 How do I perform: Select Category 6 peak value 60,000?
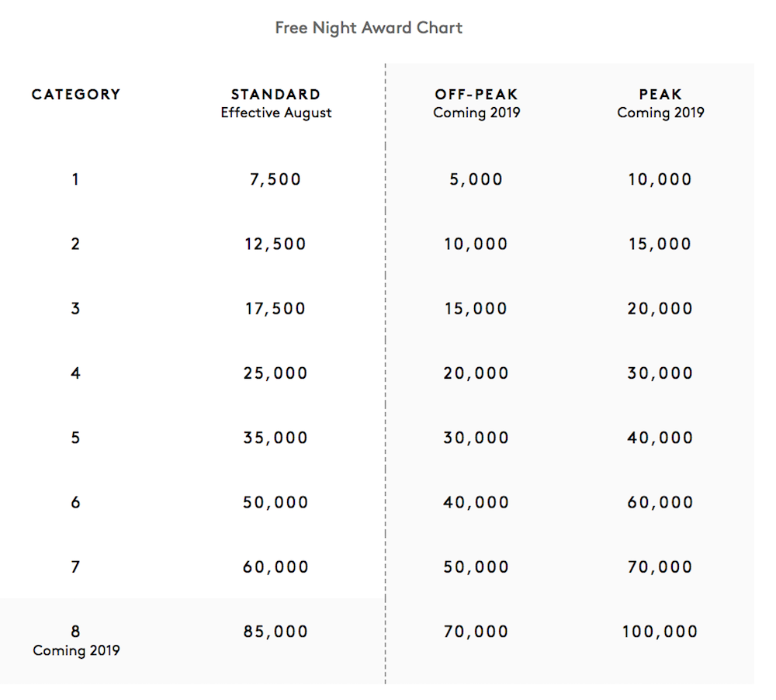(660, 503)
